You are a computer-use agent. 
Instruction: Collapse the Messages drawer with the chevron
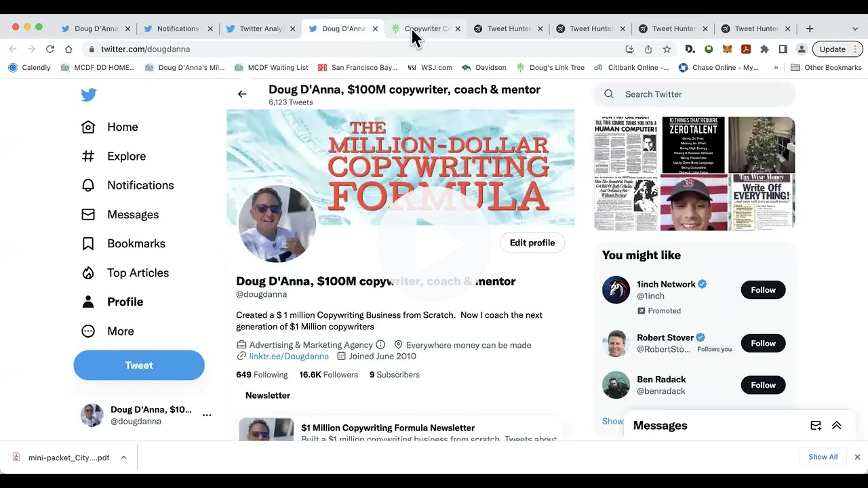[836, 425]
